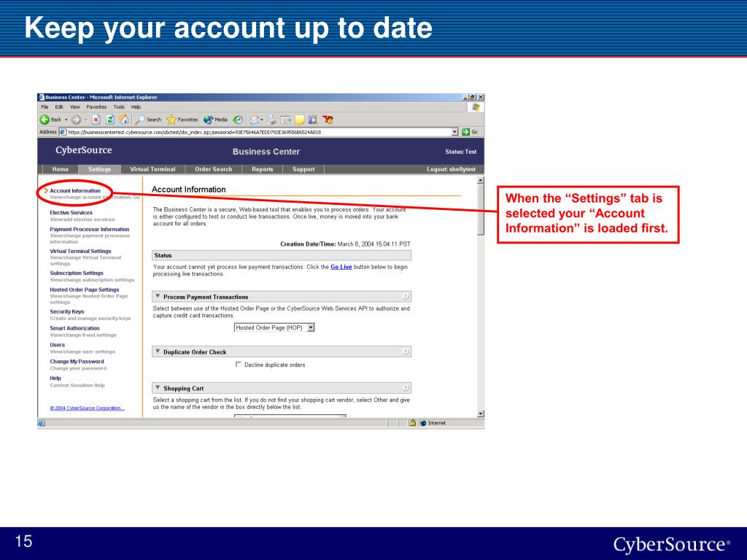
Task: Open Change My Password link
Action: click(x=77, y=362)
